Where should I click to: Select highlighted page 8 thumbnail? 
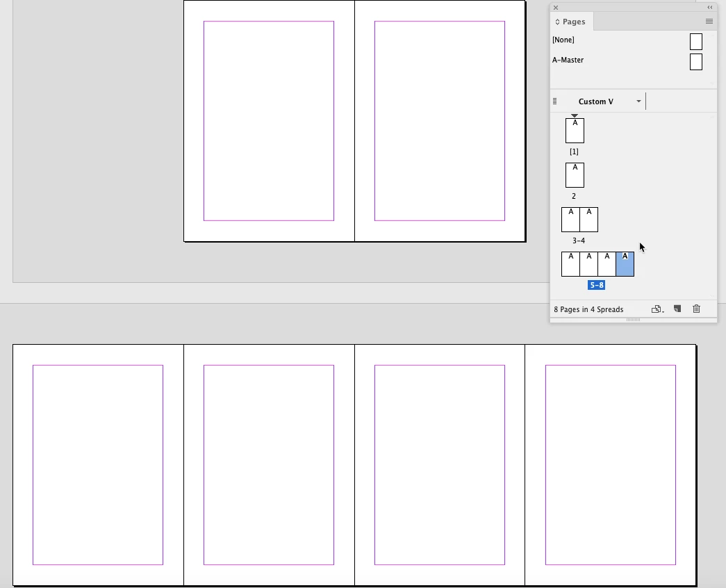point(625,264)
